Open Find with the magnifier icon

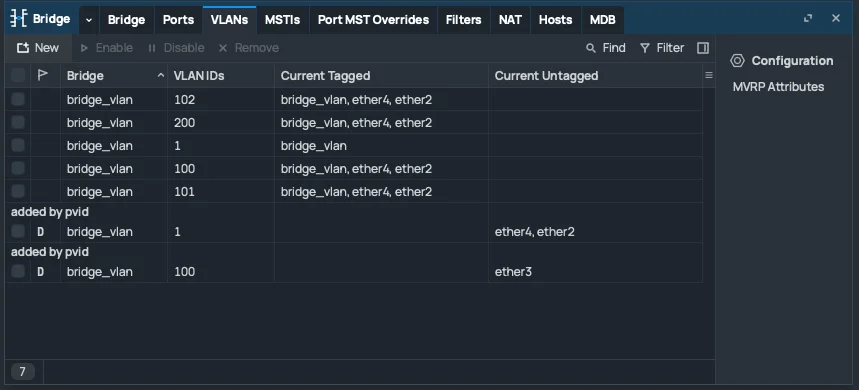click(x=591, y=48)
